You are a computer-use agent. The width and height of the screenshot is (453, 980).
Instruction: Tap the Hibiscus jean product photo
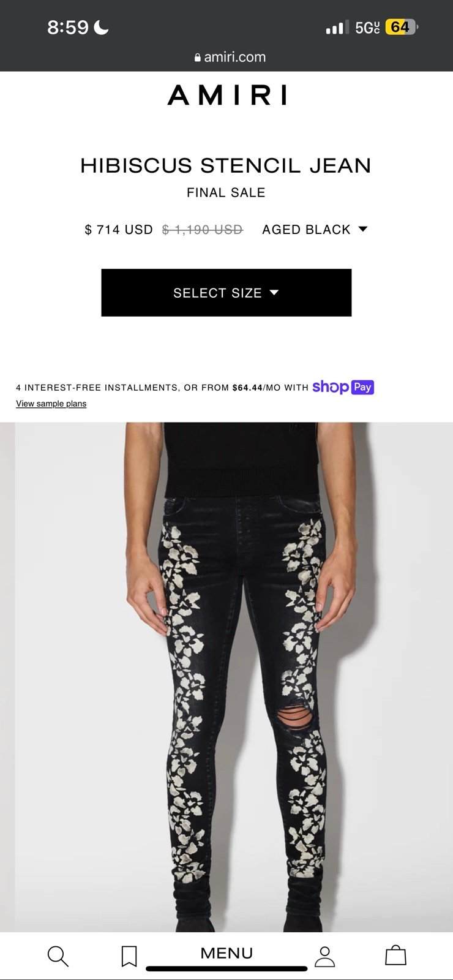pyautogui.click(x=226, y=677)
